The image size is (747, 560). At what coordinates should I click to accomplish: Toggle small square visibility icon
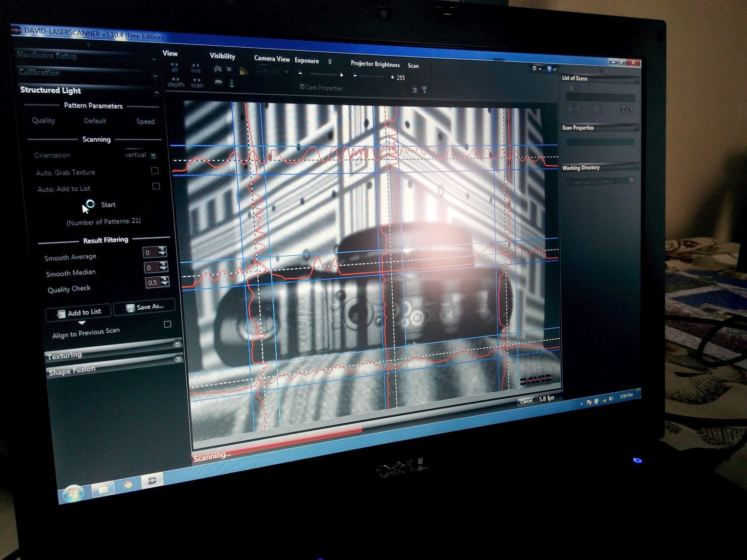click(229, 69)
